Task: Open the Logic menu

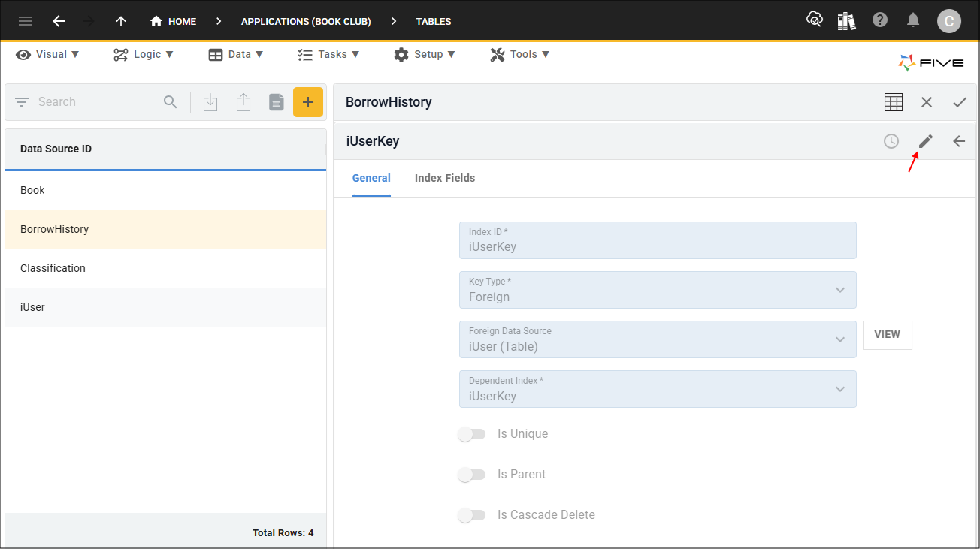Action: pyautogui.click(x=144, y=54)
